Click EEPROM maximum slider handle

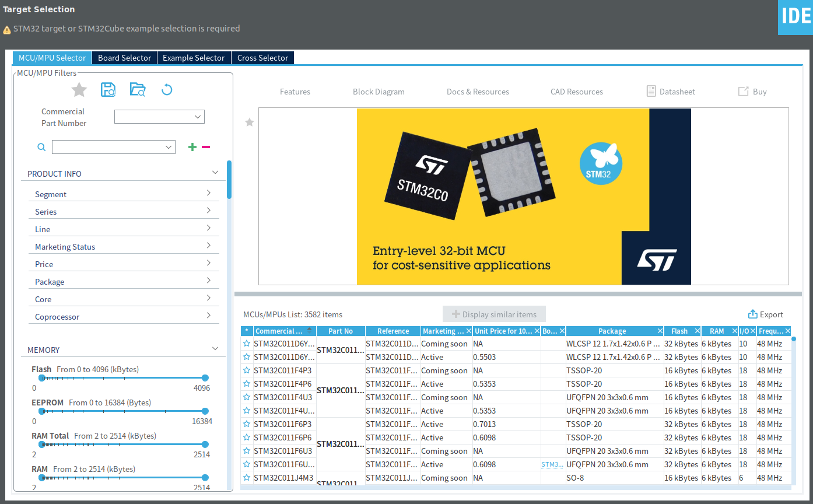tap(205, 411)
